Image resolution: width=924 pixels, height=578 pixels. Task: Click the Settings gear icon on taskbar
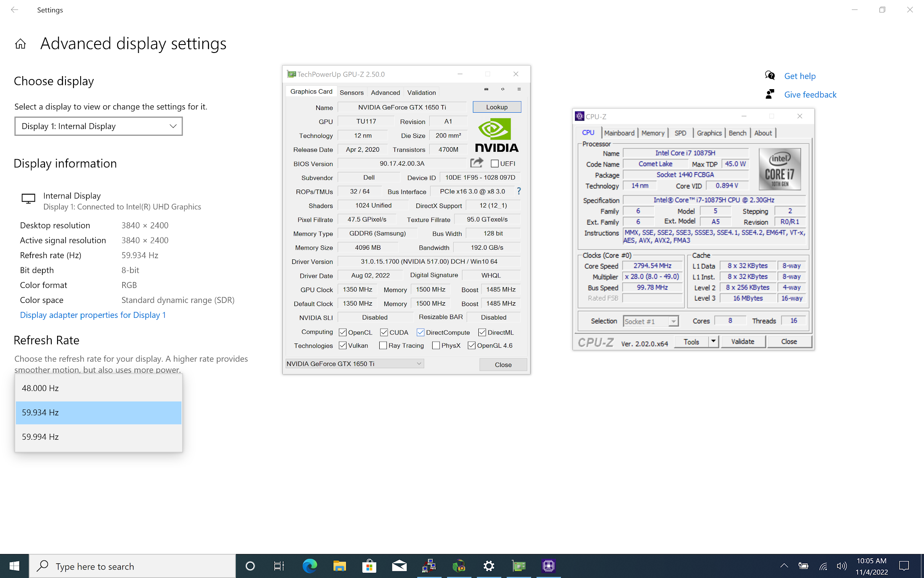[x=489, y=566]
